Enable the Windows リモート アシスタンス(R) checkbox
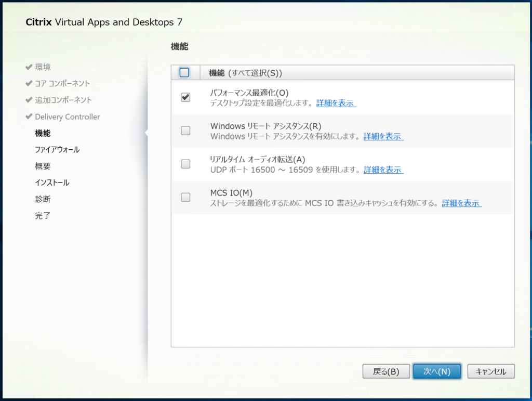The image size is (532, 401). (185, 131)
